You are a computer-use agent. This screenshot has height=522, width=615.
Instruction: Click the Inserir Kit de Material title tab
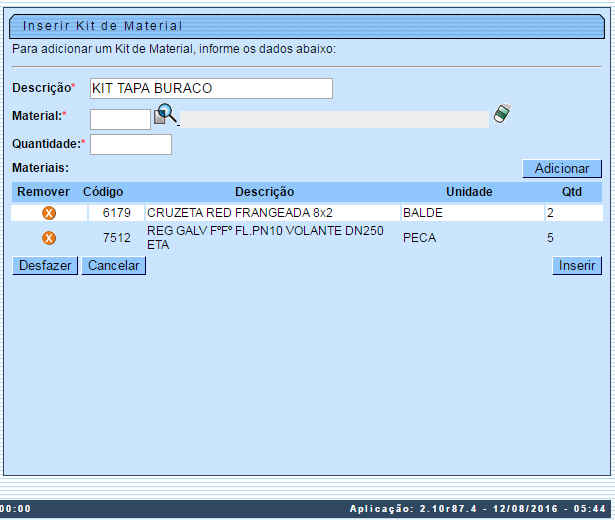(103, 25)
